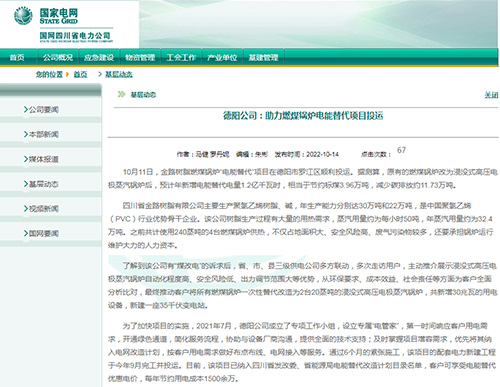Select the publish date 2022-10-14
Screen dimensions: 500x387
click(x=322, y=154)
